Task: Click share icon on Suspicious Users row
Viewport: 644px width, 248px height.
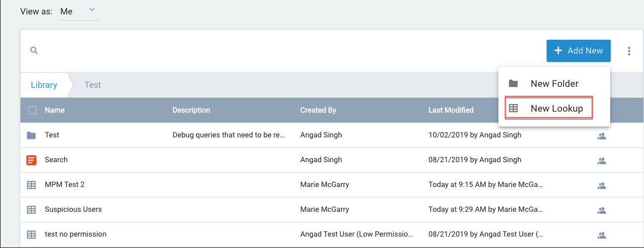Action: (x=601, y=209)
